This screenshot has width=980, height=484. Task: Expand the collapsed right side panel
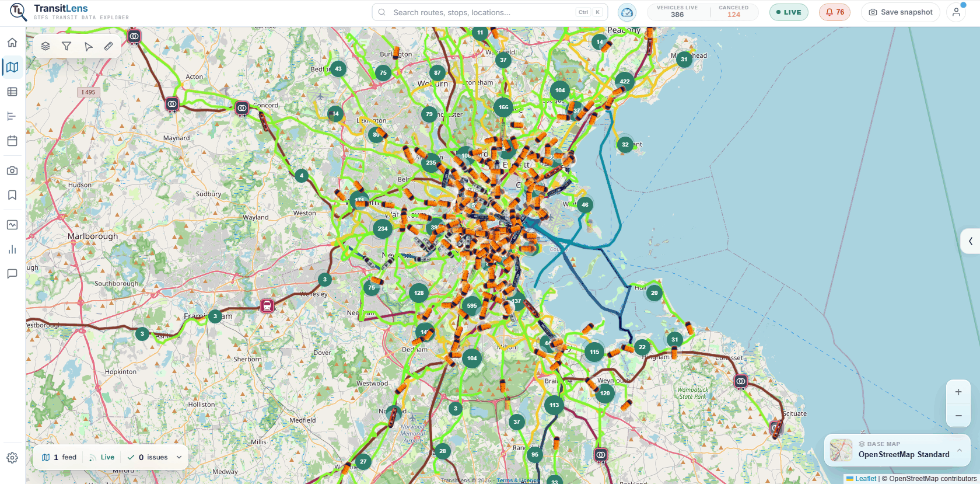[971, 241]
